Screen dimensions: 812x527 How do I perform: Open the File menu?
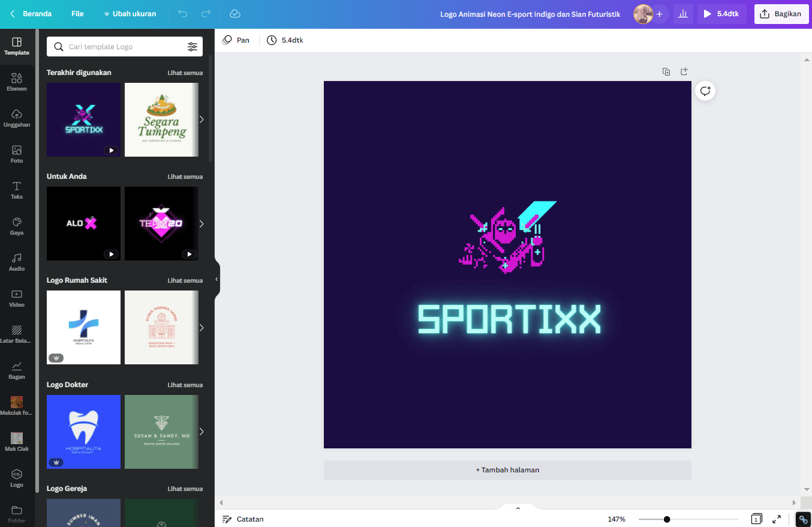(x=77, y=13)
